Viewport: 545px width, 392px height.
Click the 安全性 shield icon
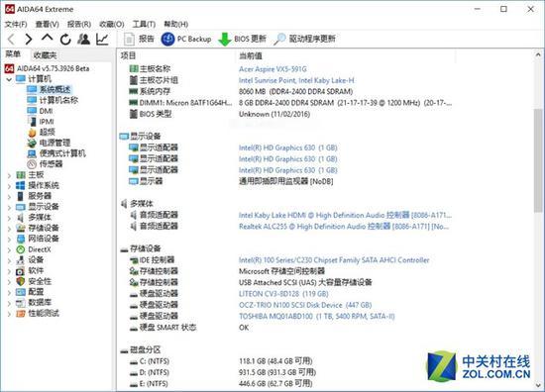pyautogui.click(x=21, y=281)
